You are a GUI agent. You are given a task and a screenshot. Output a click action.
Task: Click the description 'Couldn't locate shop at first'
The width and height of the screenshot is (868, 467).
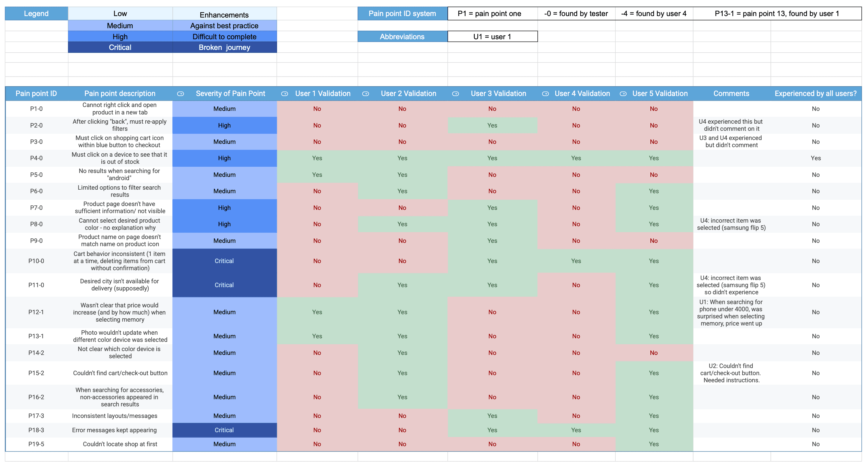point(120,444)
